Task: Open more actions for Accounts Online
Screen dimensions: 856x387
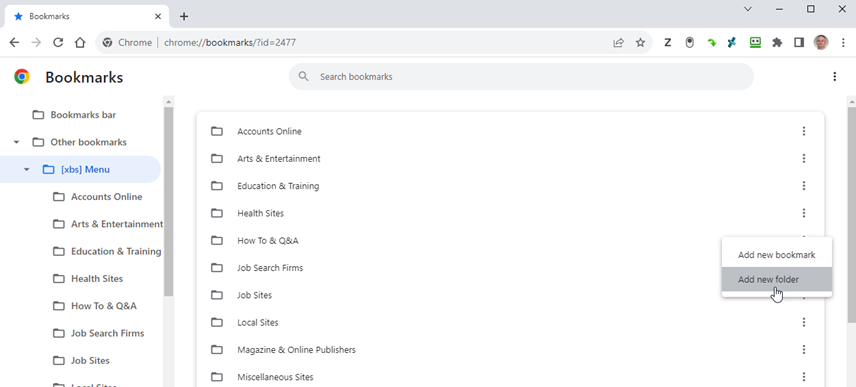Action: pyautogui.click(x=804, y=131)
